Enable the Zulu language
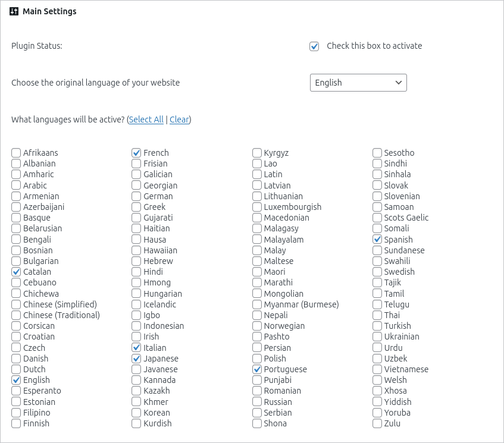This screenshot has width=504, height=443. pos(377,423)
